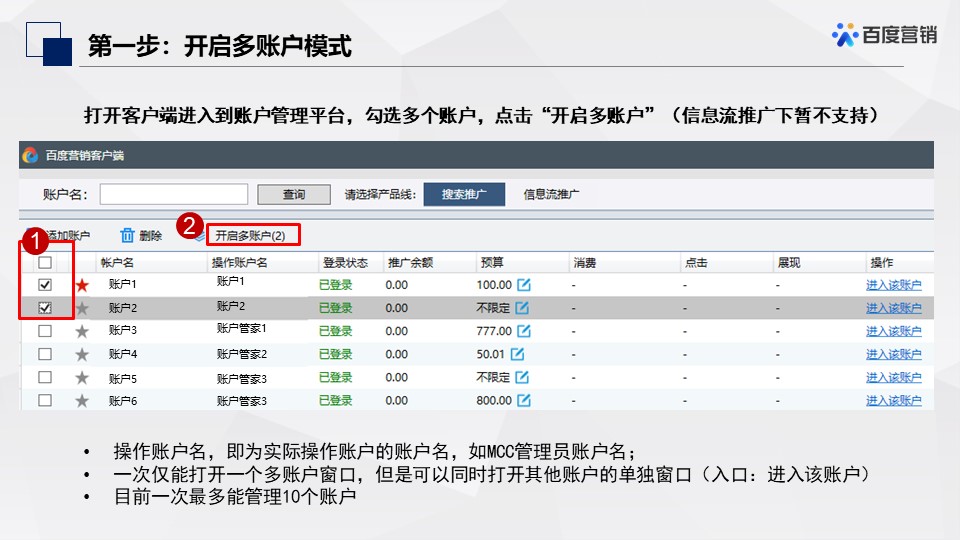Check the checkbox for 账户4
This screenshot has height=540, width=960.
[45, 354]
